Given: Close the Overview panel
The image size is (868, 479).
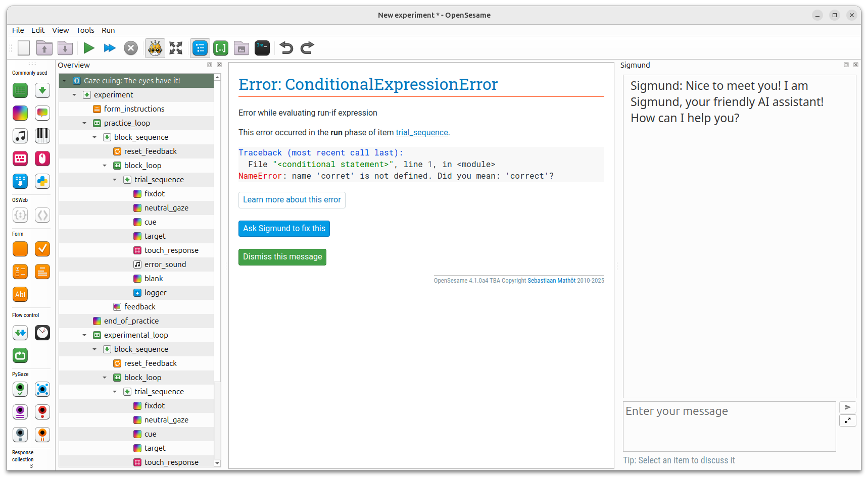Looking at the screenshot, I should point(219,65).
